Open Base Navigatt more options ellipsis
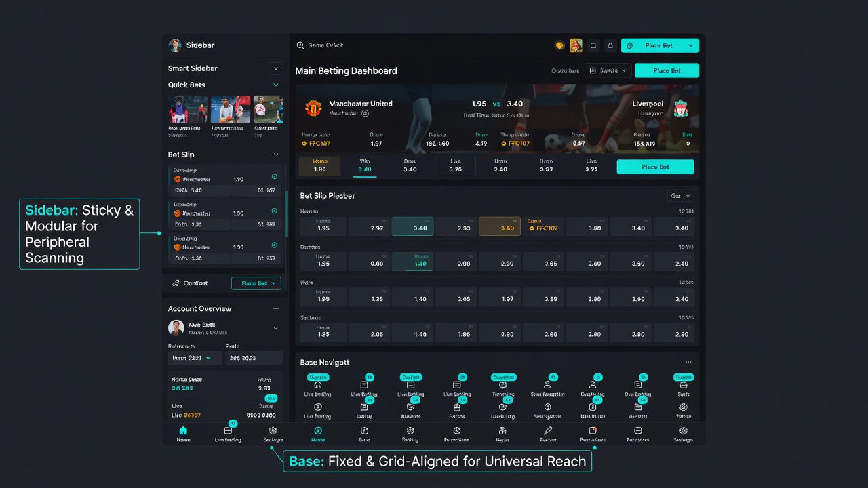Image resolution: width=868 pixels, height=488 pixels. (689, 362)
